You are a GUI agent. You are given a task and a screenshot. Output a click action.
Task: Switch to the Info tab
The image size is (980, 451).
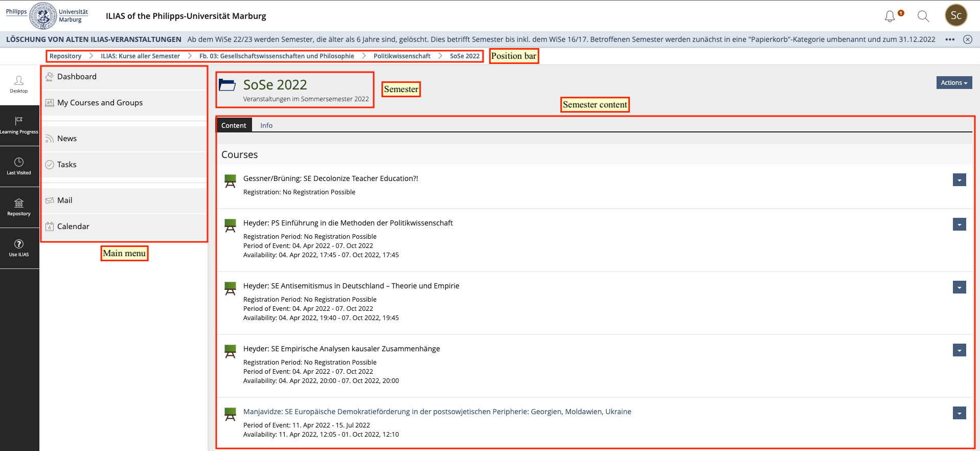tap(266, 125)
